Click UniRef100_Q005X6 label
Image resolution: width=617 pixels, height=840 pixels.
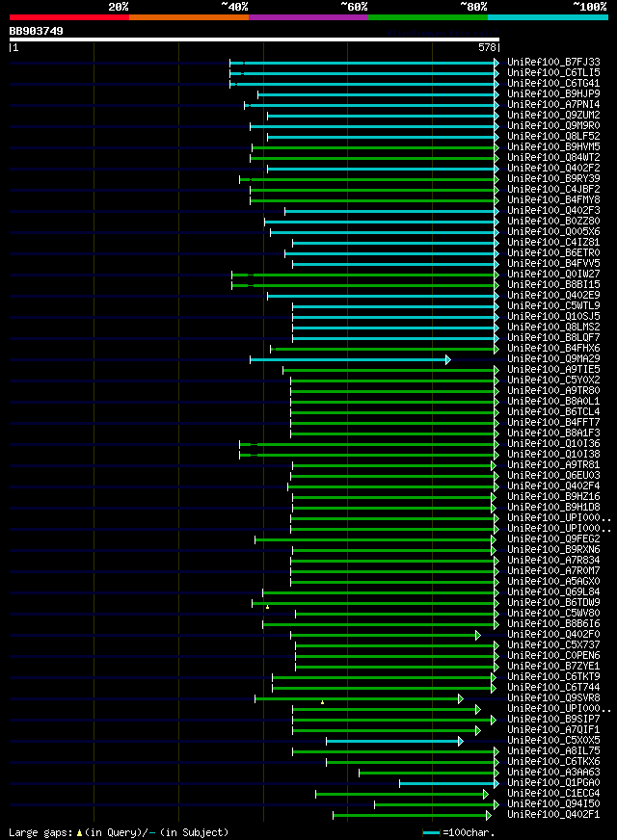553,231
